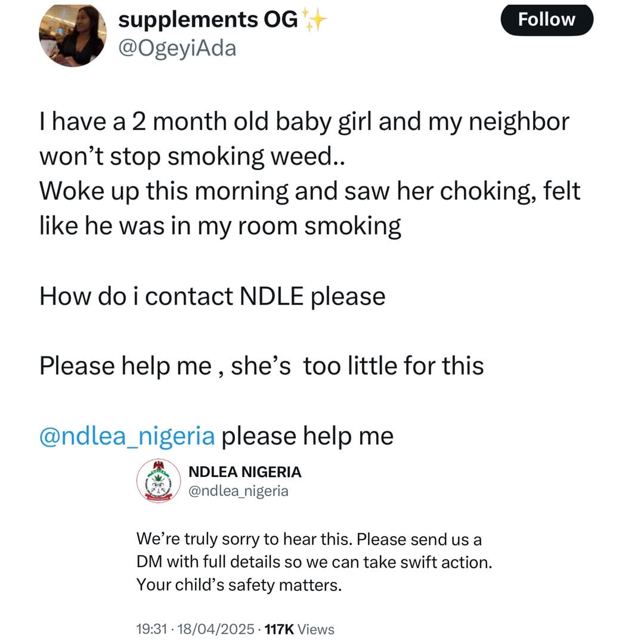Click the Follow button
The height and width of the screenshot is (644, 644).
pos(546,20)
